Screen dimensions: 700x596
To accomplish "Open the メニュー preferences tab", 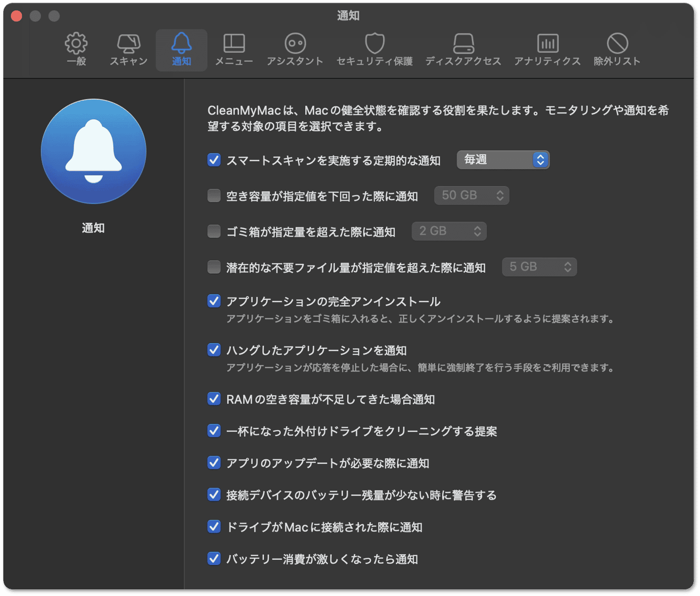I will pyautogui.click(x=234, y=49).
